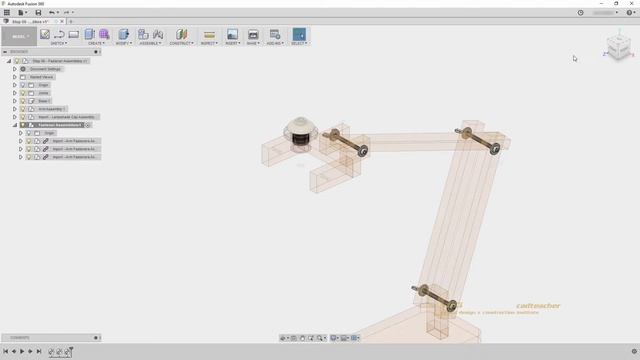The width and height of the screenshot is (640, 360).
Task: Open Grid and Snaps settings icon
Action: pos(344,338)
